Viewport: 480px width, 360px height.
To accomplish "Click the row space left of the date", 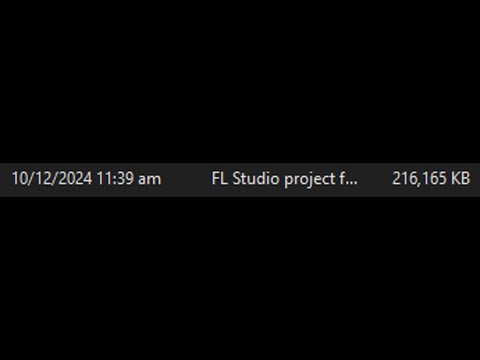I will point(6,180).
